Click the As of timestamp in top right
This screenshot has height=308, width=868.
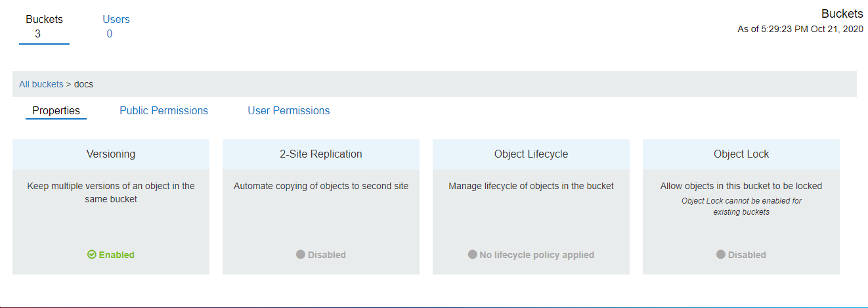tap(800, 29)
